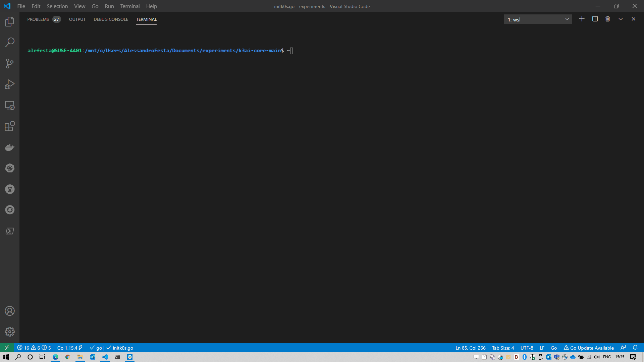
Task: Toggle notifications with the bell icon
Action: pos(635,348)
